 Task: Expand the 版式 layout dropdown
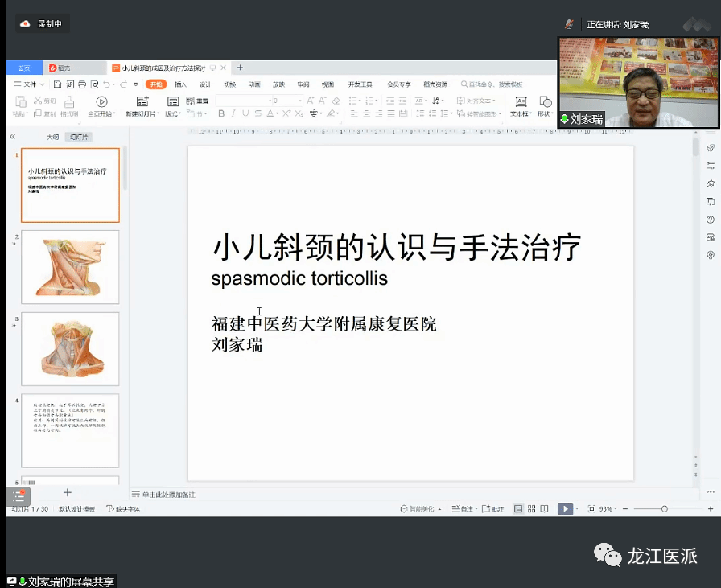click(x=173, y=114)
